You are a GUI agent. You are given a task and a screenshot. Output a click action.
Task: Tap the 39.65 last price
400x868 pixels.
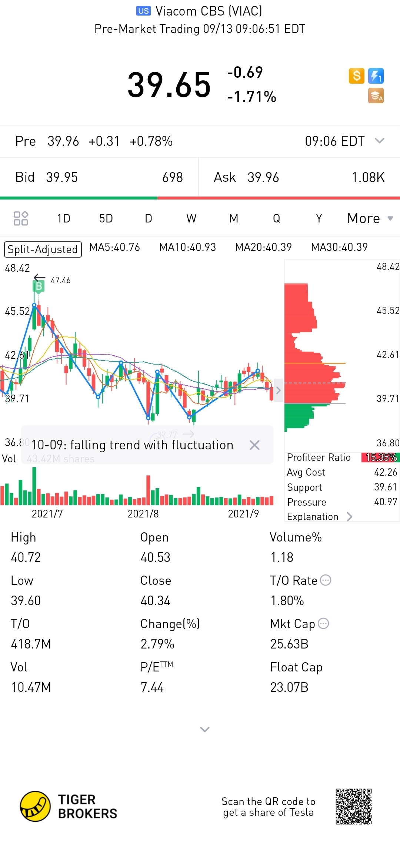[169, 85]
